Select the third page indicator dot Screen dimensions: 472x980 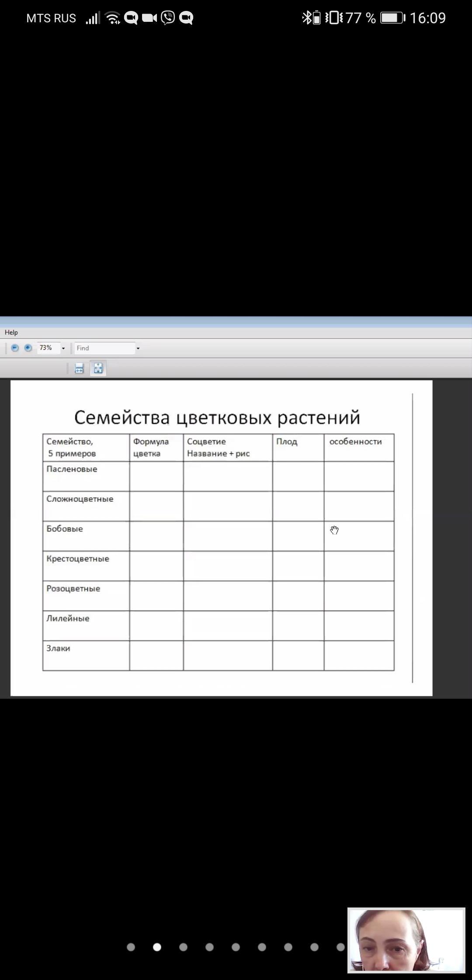[183, 947]
